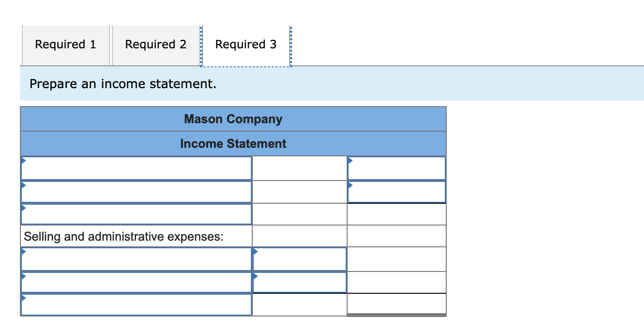The height and width of the screenshot is (325, 644).
Task: Click the blue flag marker on the second label cell
Action: (x=23, y=185)
